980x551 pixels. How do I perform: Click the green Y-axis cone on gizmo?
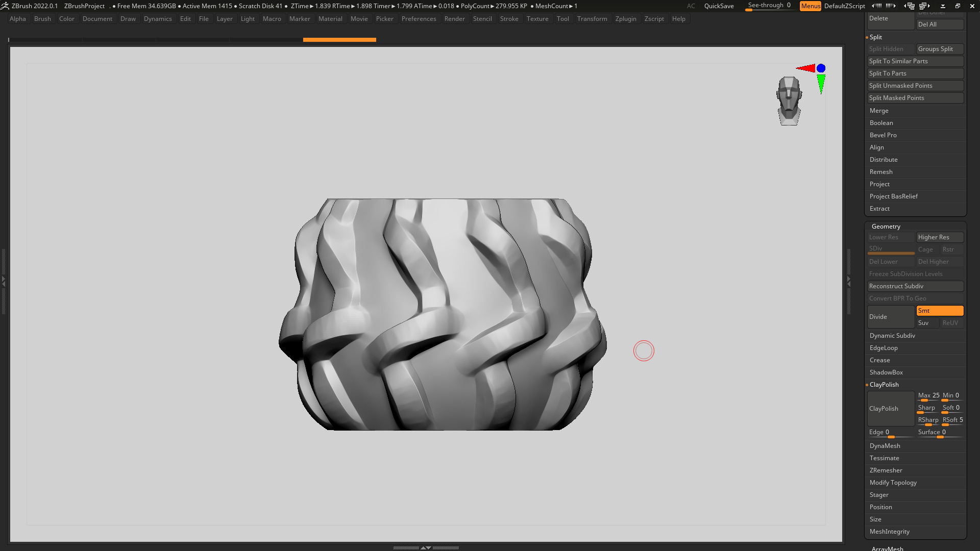tap(821, 84)
